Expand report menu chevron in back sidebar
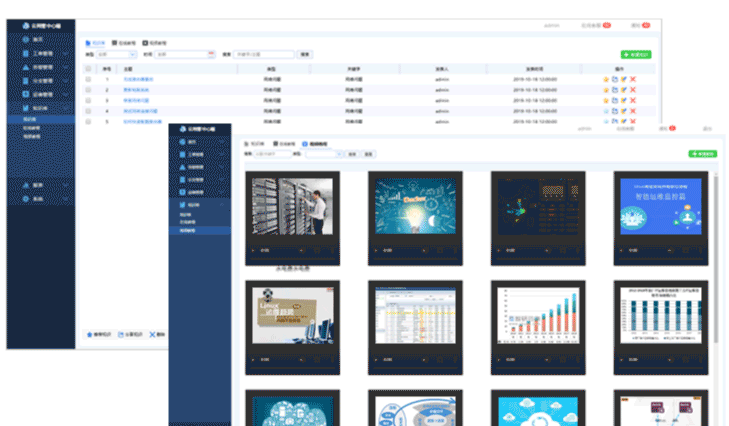Screen dimensions: 729x426 click(x=66, y=185)
